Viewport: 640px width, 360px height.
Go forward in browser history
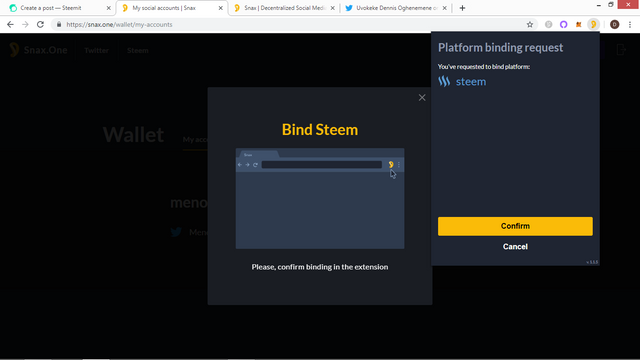click(x=25, y=24)
